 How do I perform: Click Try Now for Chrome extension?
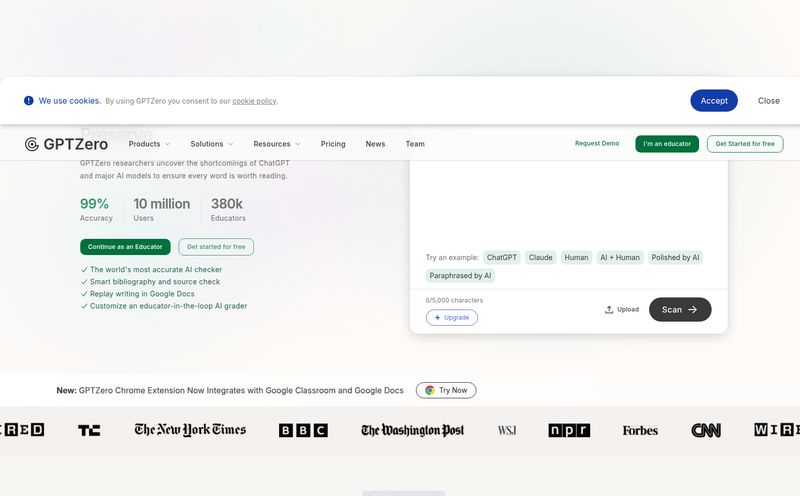(446, 390)
